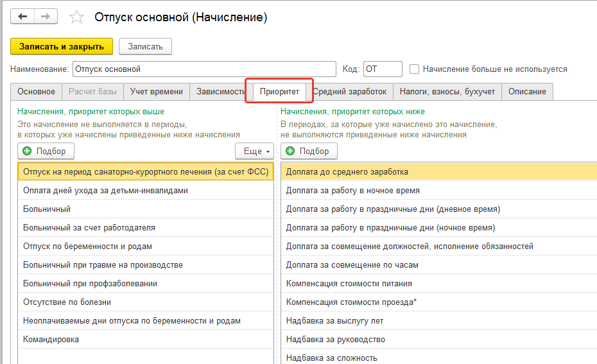Select the Средний заработок tab
This screenshot has height=364, width=597.
(x=350, y=92)
